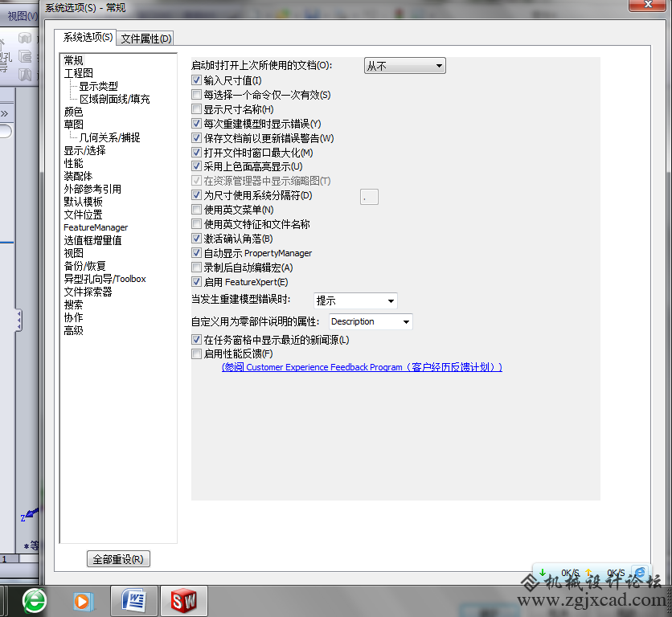Open the 视图 options page in the tree
Viewport: 672px width, 617px height.
pos(73,253)
